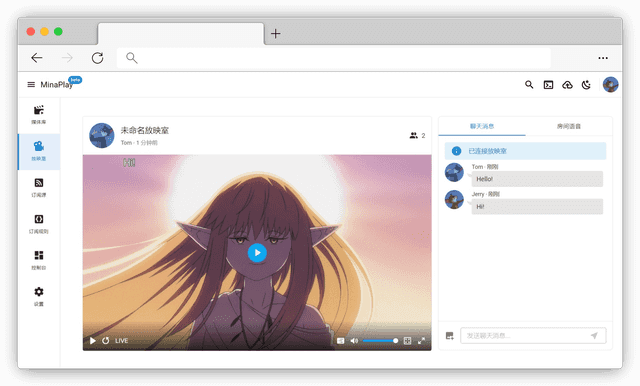Send the message with the paper-plane icon
This screenshot has width=640, height=386.
click(594, 335)
